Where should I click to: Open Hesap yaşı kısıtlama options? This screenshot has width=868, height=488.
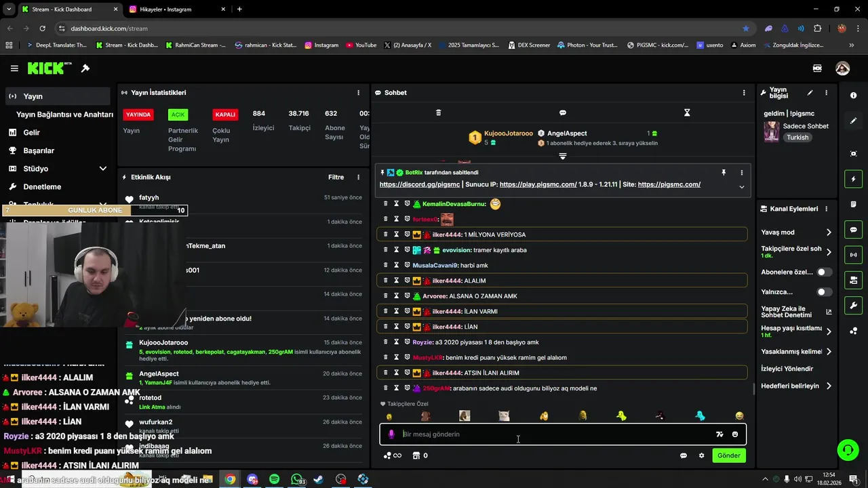(x=828, y=331)
